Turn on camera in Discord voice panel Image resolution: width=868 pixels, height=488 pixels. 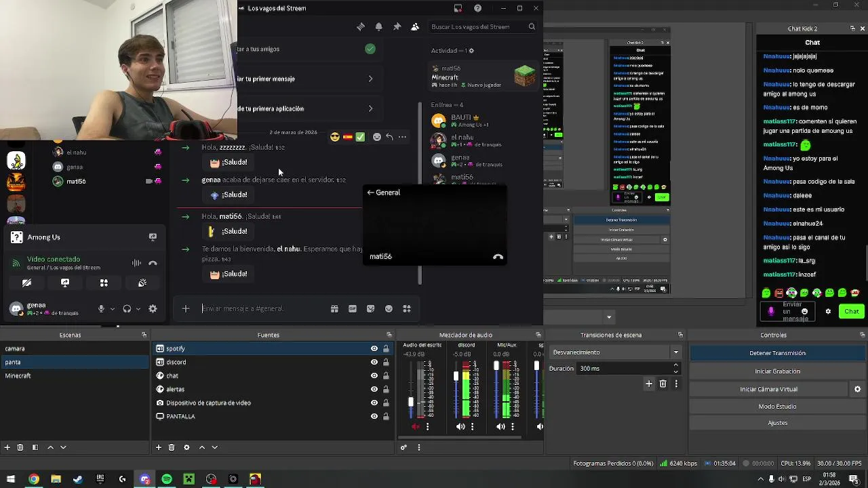coord(26,283)
